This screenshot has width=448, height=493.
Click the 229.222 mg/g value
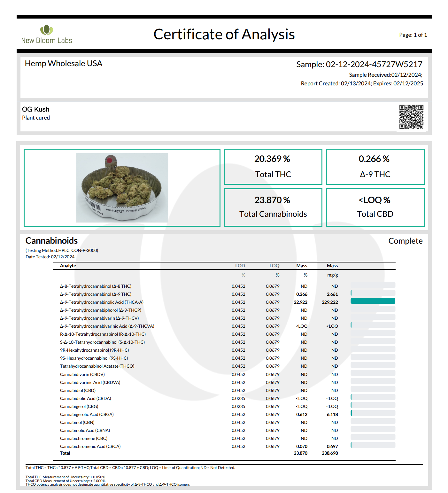pyautogui.click(x=330, y=302)
